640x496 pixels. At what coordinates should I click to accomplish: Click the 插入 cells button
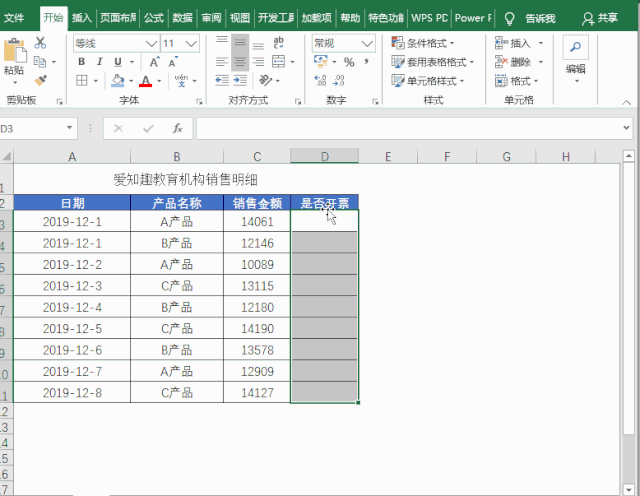[x=513, y=43]
